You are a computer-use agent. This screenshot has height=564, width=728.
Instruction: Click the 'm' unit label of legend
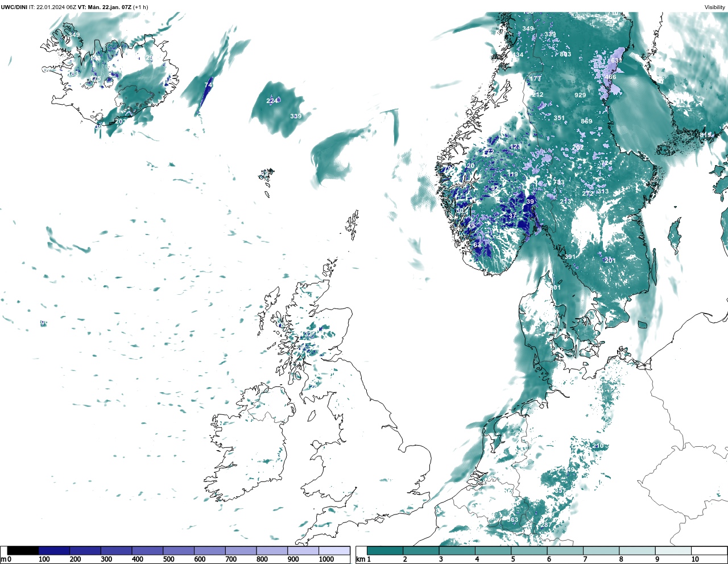click(3, 559)
